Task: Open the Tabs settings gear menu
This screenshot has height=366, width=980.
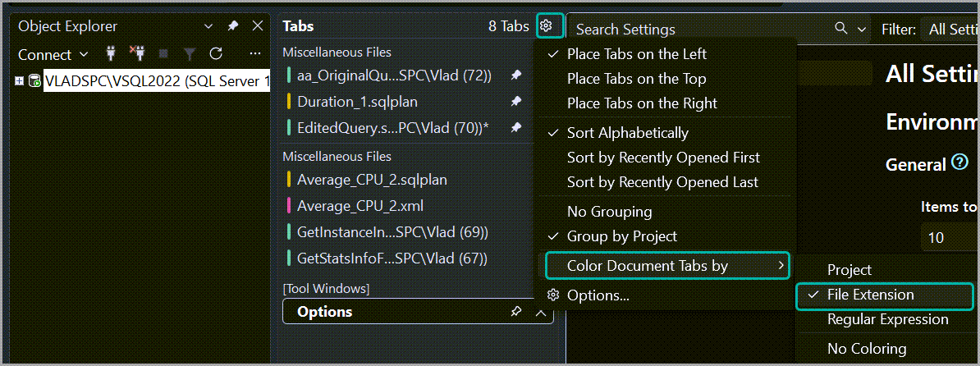Action: tap(547, 25)
